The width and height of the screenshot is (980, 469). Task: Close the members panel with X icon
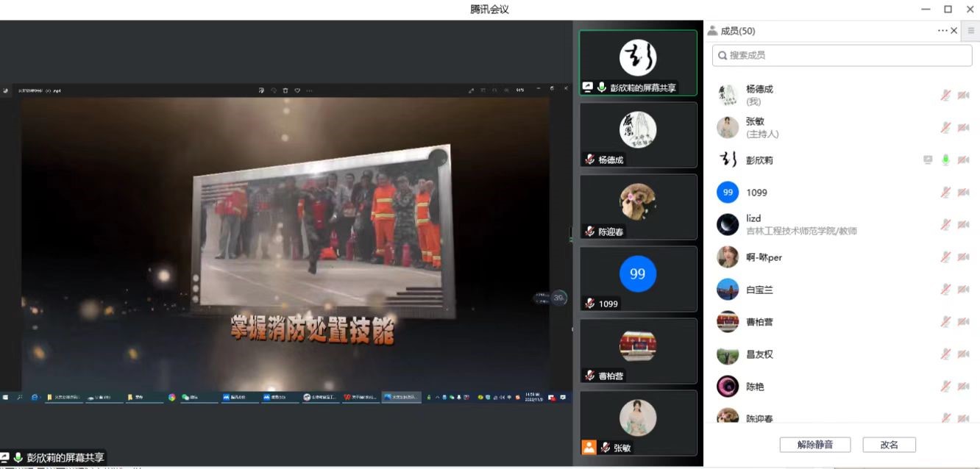(x=954, y=31)
